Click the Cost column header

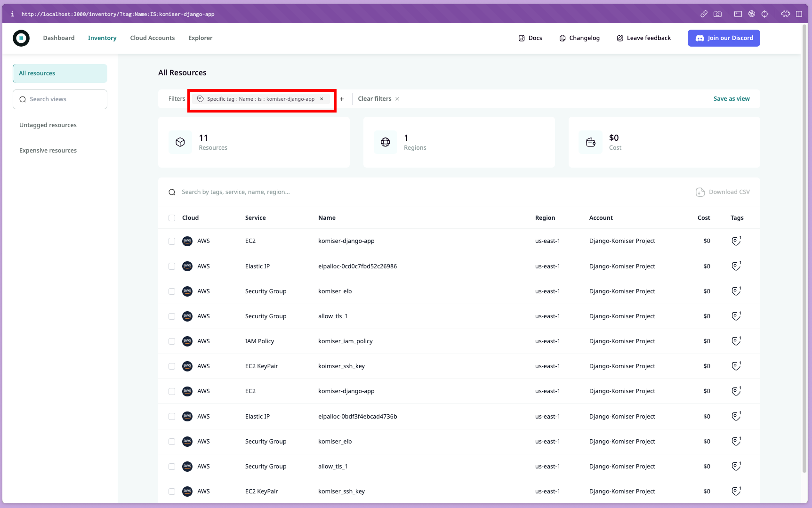pos(704,218)
